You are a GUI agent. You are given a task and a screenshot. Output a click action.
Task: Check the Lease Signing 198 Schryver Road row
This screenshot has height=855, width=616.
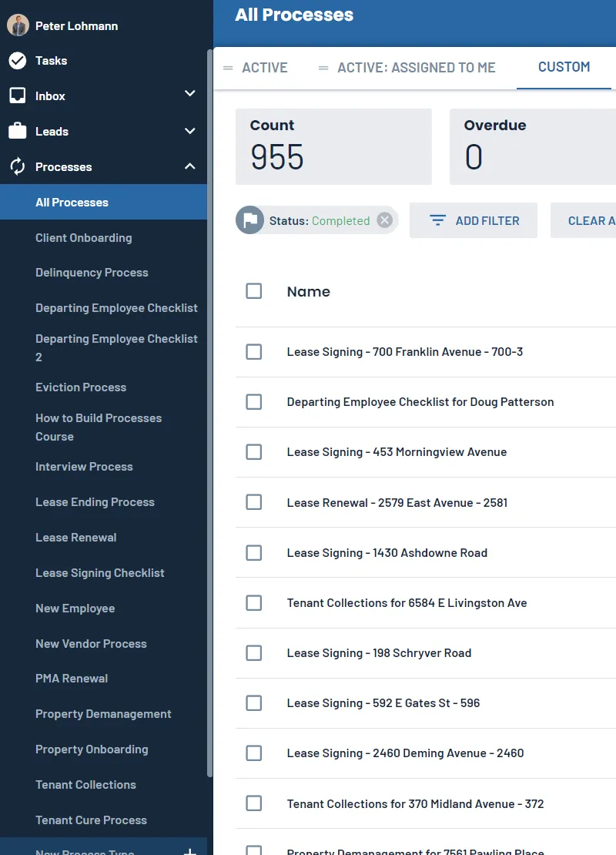253,653
